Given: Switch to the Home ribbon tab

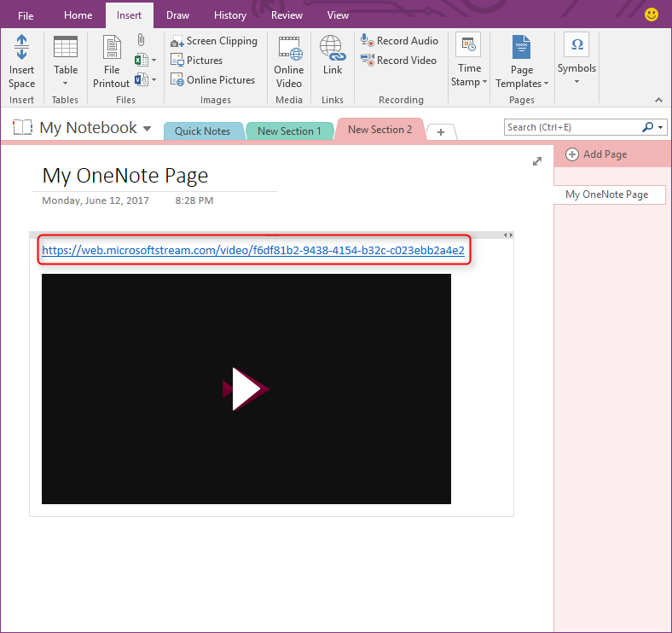Looking at the screenshot, I should coord(78,15).
